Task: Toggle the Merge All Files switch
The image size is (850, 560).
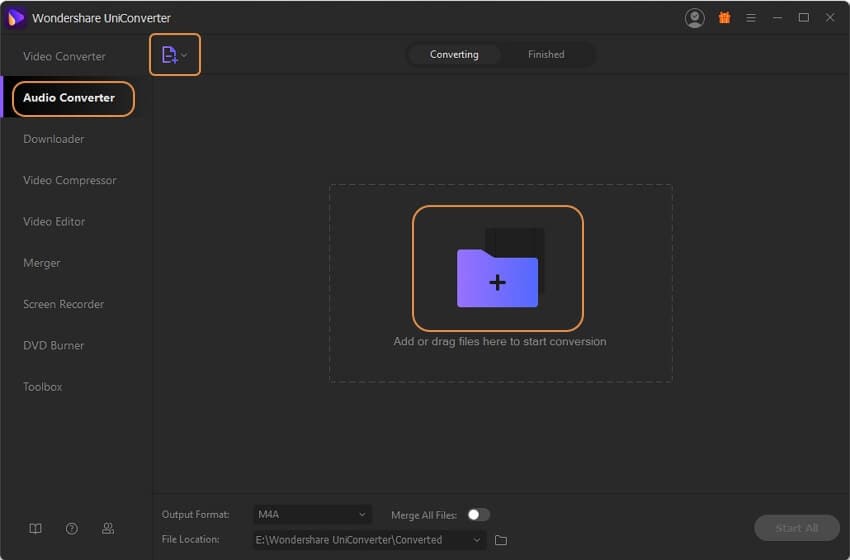Action: coord(479,514)
